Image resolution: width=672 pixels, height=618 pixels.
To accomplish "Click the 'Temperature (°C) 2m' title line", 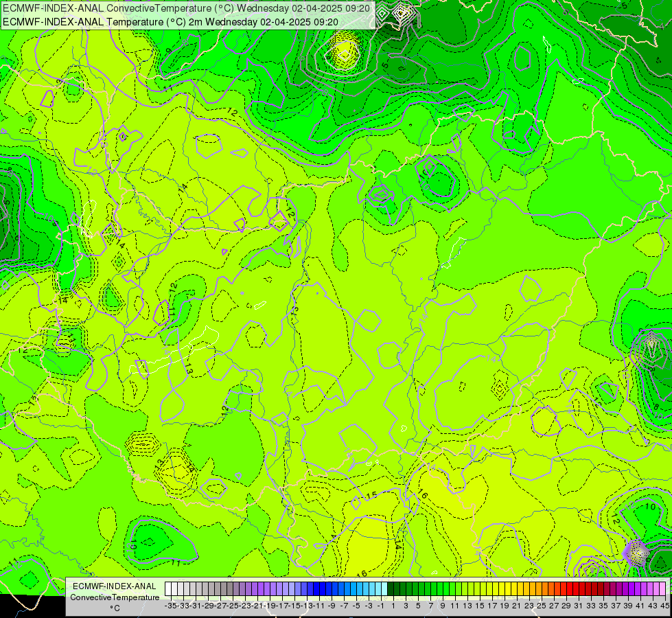I will coord(170,22).
